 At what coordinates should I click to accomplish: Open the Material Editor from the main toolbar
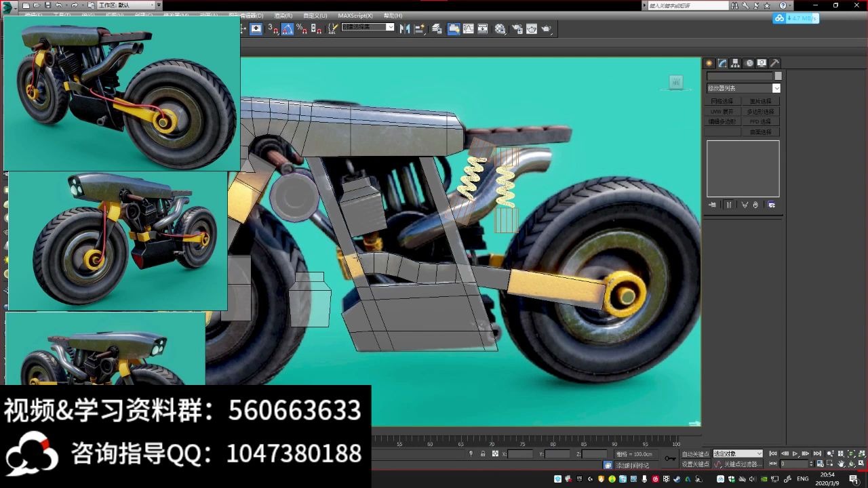point(500,28)
